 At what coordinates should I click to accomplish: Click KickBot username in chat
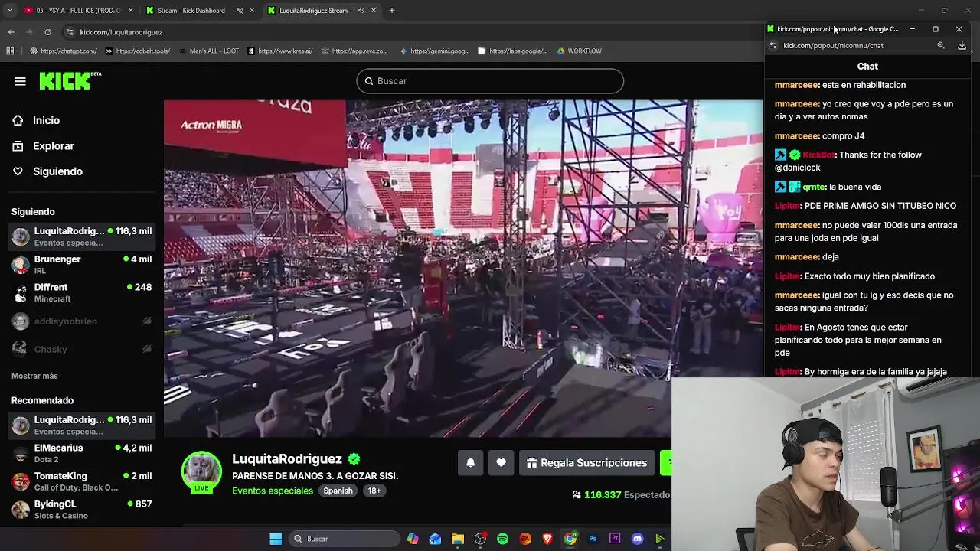pos(818,155)
